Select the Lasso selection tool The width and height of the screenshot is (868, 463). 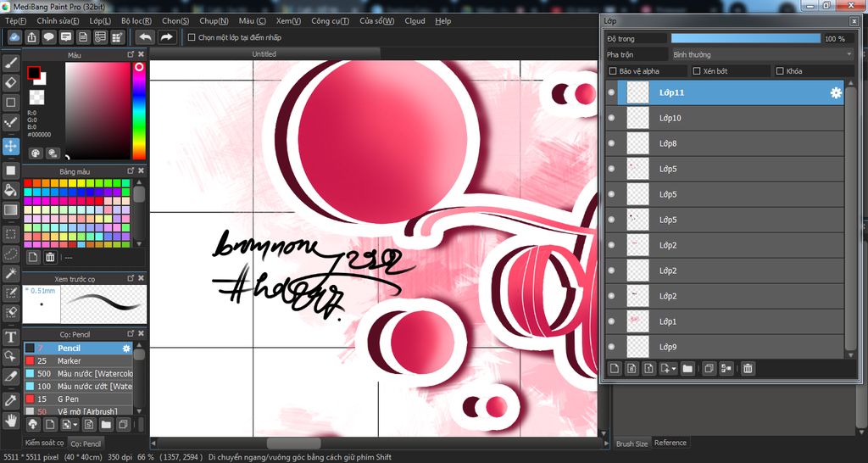pyautogui.click(x=10, y=253)
